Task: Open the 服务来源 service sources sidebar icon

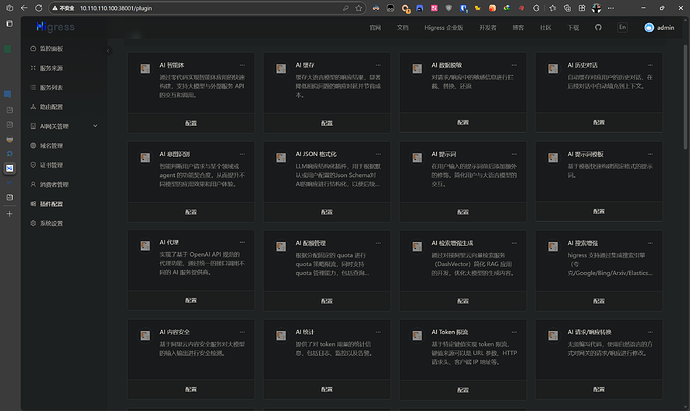Action: [33, 68]
